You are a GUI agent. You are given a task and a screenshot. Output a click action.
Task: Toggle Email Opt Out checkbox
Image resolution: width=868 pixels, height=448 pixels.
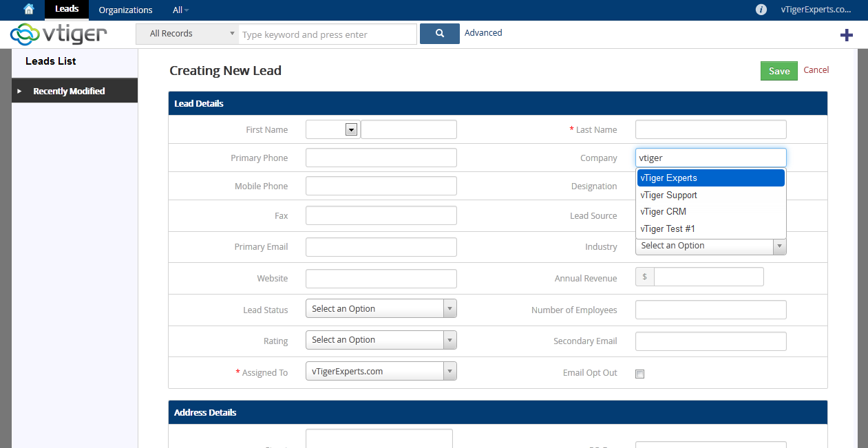point(639,374)
